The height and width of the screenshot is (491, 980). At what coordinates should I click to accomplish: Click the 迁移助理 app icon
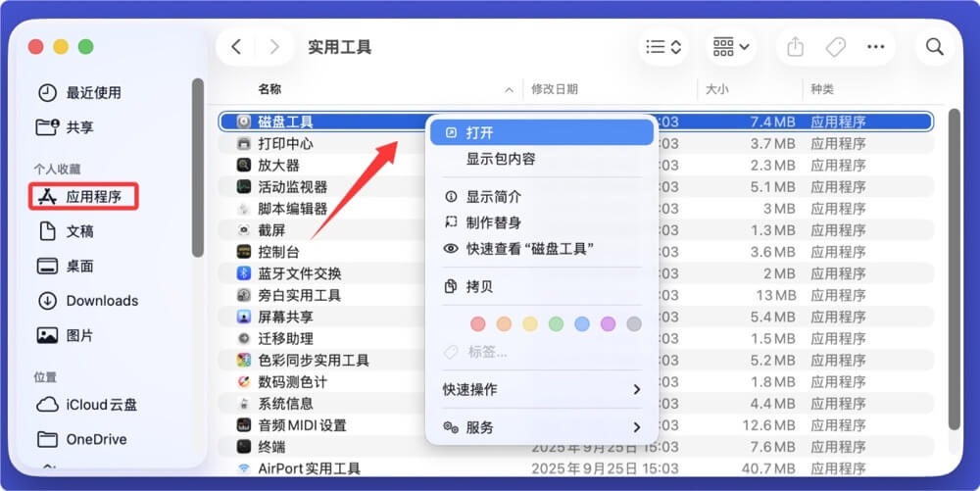coord(244,338)
